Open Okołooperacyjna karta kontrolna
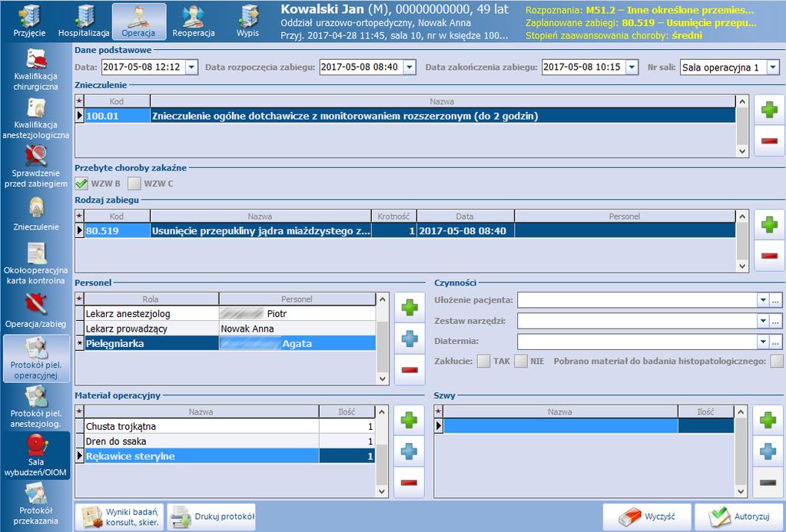 tap(35, 263)
